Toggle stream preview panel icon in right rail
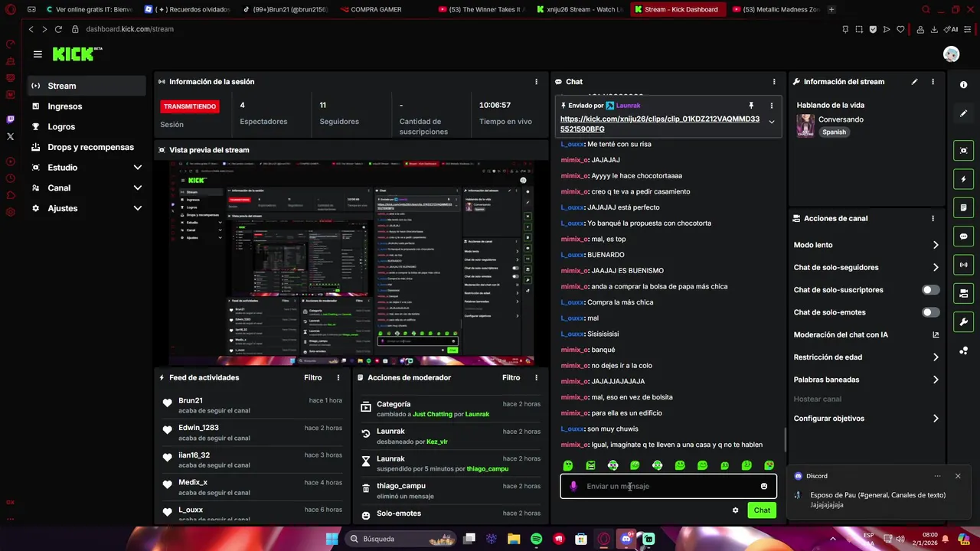Viewport: 980px width, 551px height. point(963,150)
